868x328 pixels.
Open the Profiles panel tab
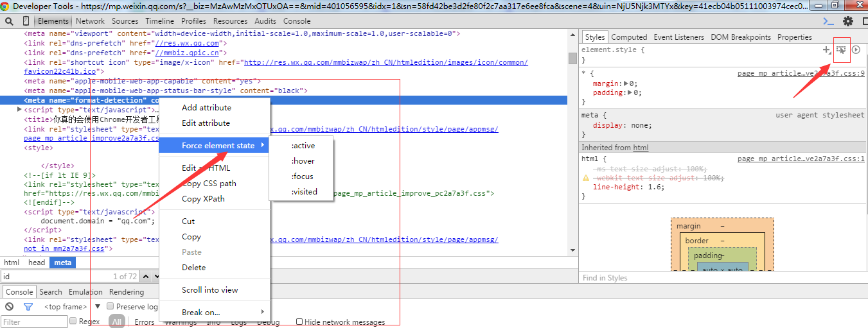tap(194, 21)
